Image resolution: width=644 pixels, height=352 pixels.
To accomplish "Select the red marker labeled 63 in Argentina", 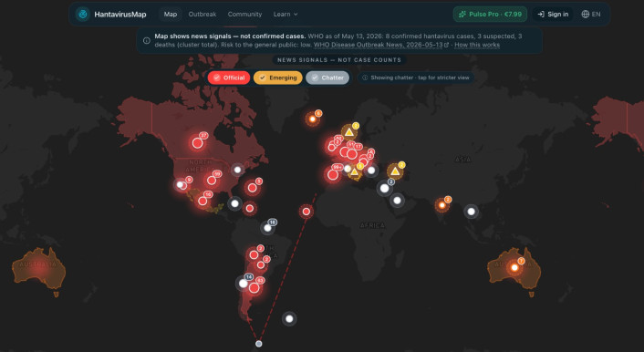I will coord(254,288).
